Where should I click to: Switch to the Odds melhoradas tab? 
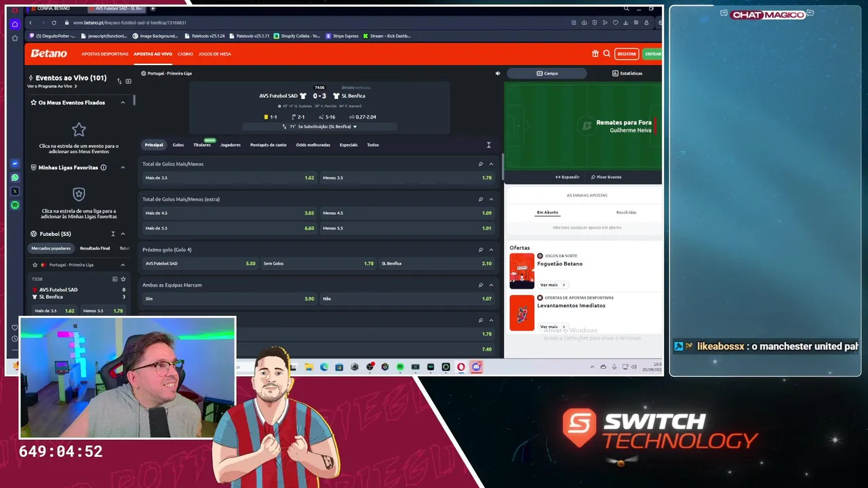(313, 145)
